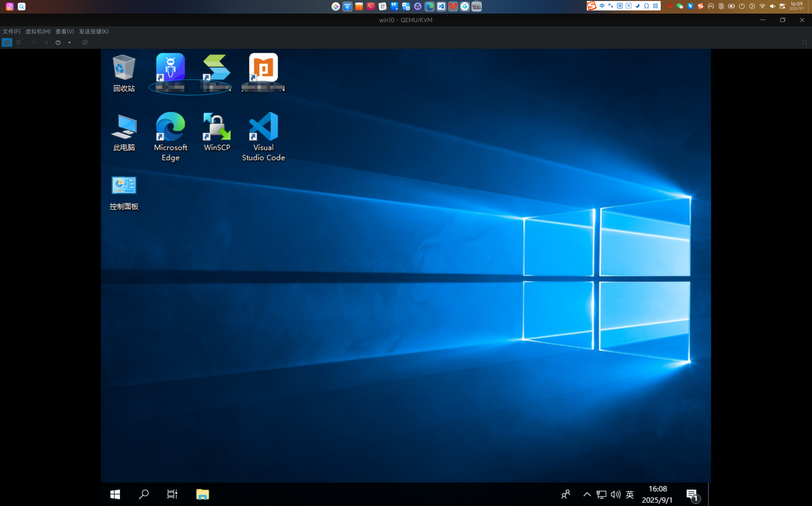Switch to the graphical console view
Screen dimensions: 812x506
coord(7,42)
